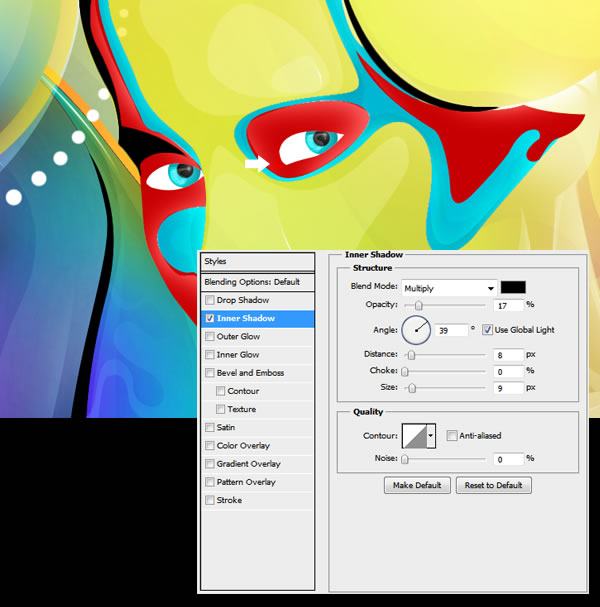Enable the Satin checkbox

point(209,427)
